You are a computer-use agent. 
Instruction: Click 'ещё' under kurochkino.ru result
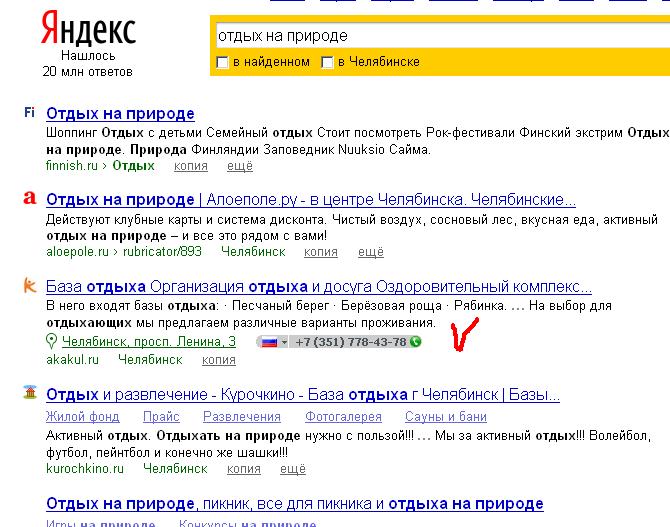(x=293, y=469)
